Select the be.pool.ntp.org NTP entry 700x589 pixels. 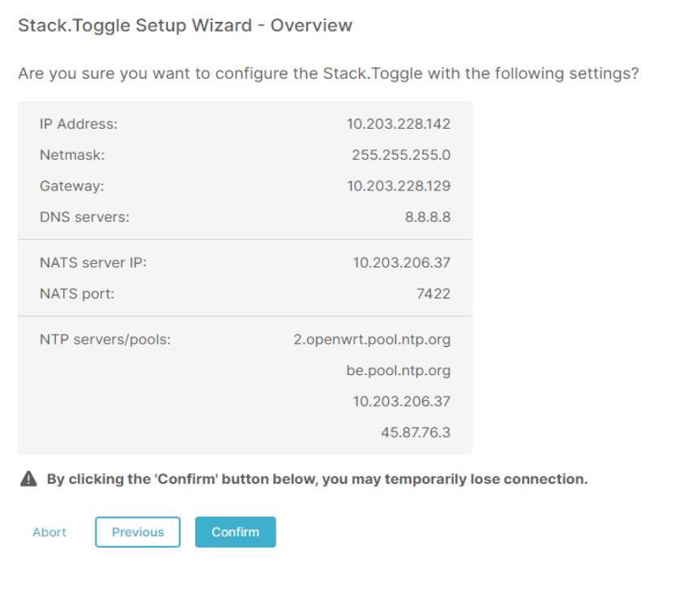[x=399, y=370]
